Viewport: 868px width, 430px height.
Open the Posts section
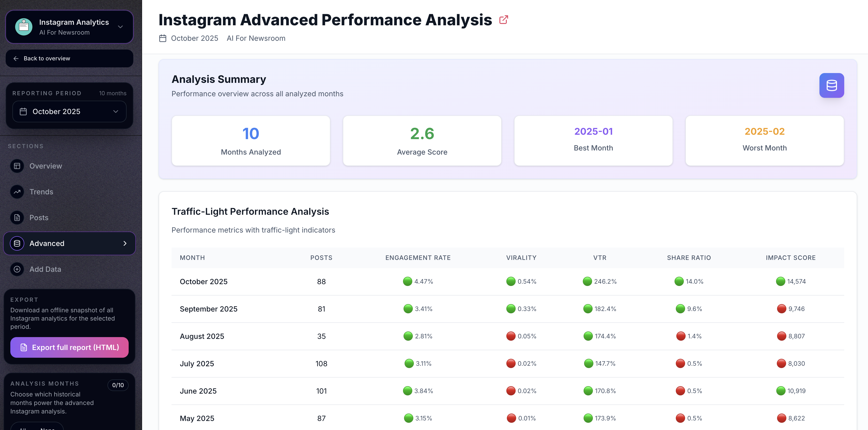point(39,218)
